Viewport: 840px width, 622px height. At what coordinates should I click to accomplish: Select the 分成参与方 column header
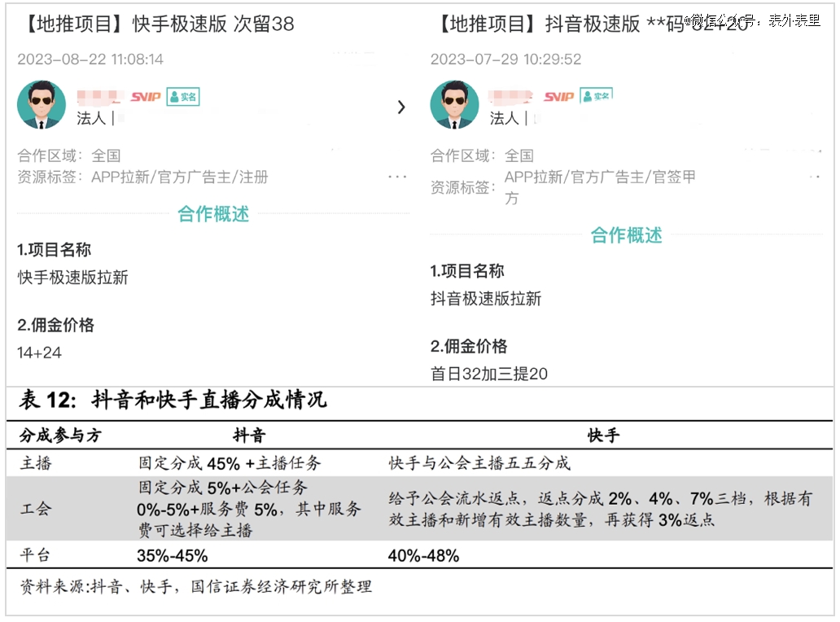(60, 436)
